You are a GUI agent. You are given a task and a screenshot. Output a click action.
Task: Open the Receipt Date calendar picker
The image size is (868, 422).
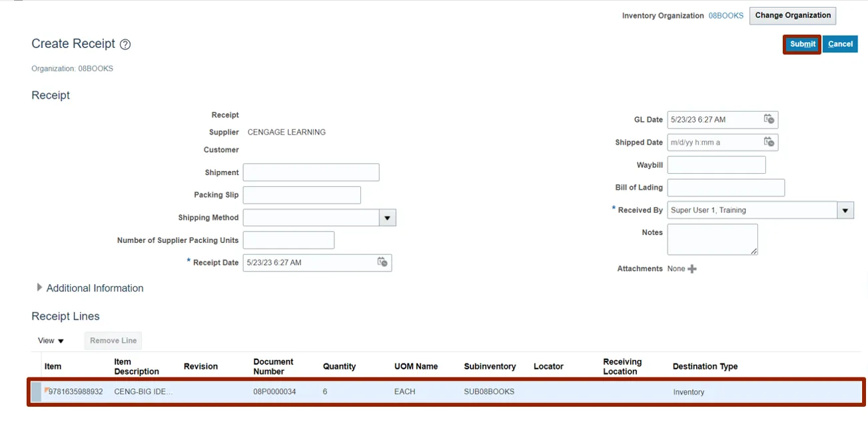pos(382,262)
